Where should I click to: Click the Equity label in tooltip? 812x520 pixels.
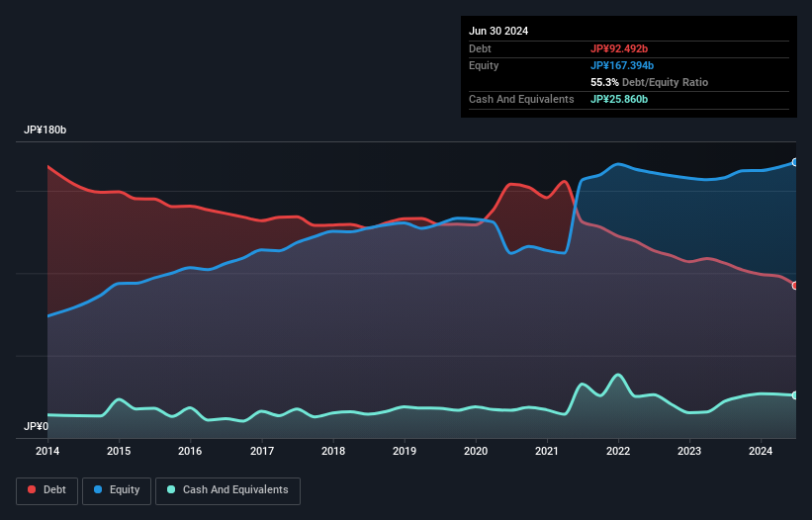pos(484,65)
